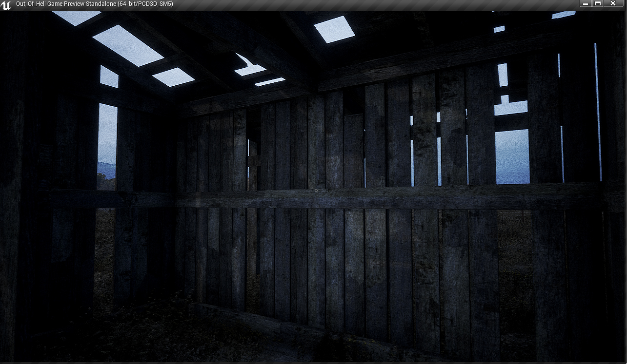Close the Out_Of_Hell Game Preview window
The height and width of the screenshot is (364, 627).
[x=613, y=3]
